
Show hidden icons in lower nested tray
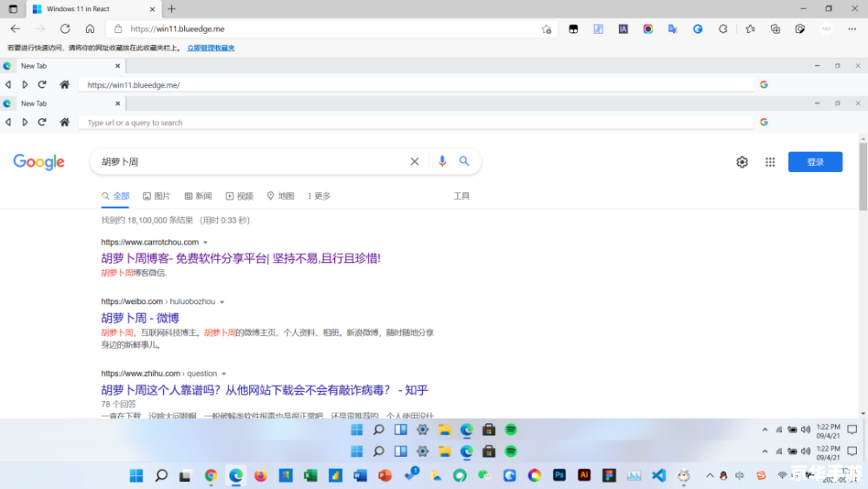[x=765, y=452]
